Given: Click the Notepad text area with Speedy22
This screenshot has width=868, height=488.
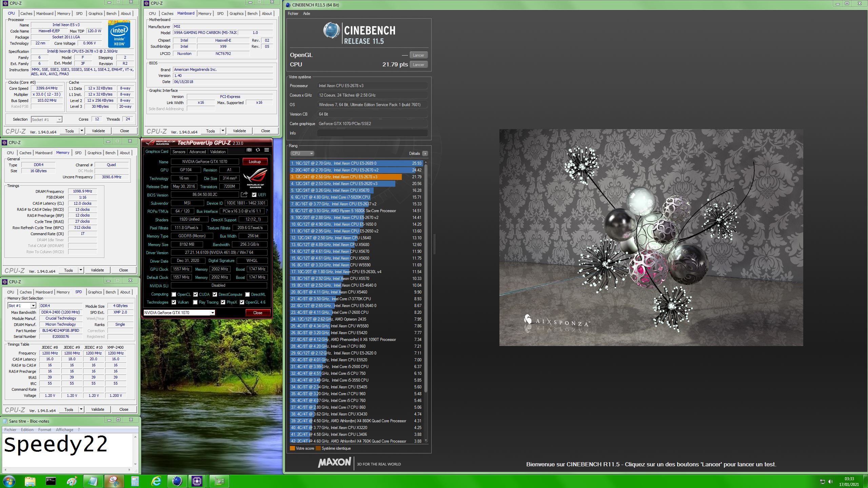Looking at the screenshot, I should (67, 450).
